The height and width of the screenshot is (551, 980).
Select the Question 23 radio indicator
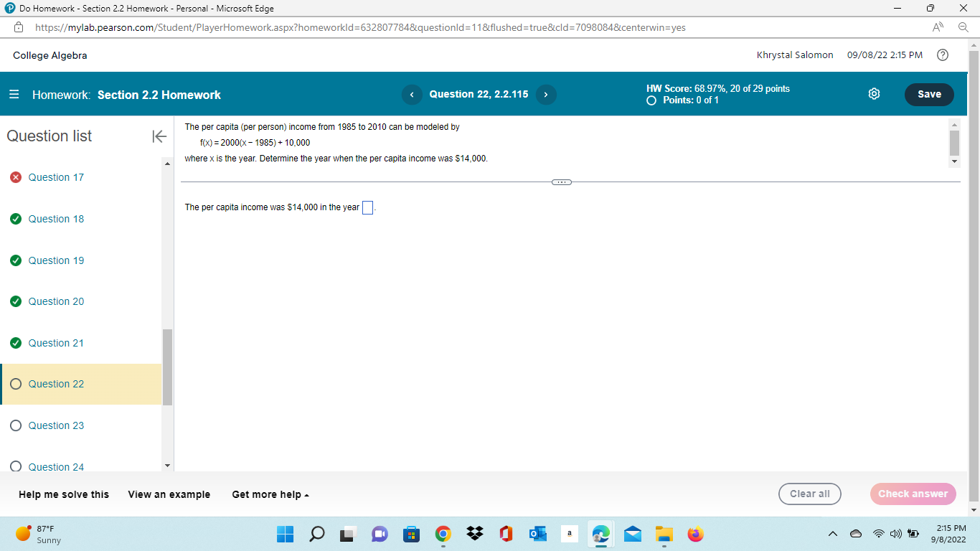[16, 425]
